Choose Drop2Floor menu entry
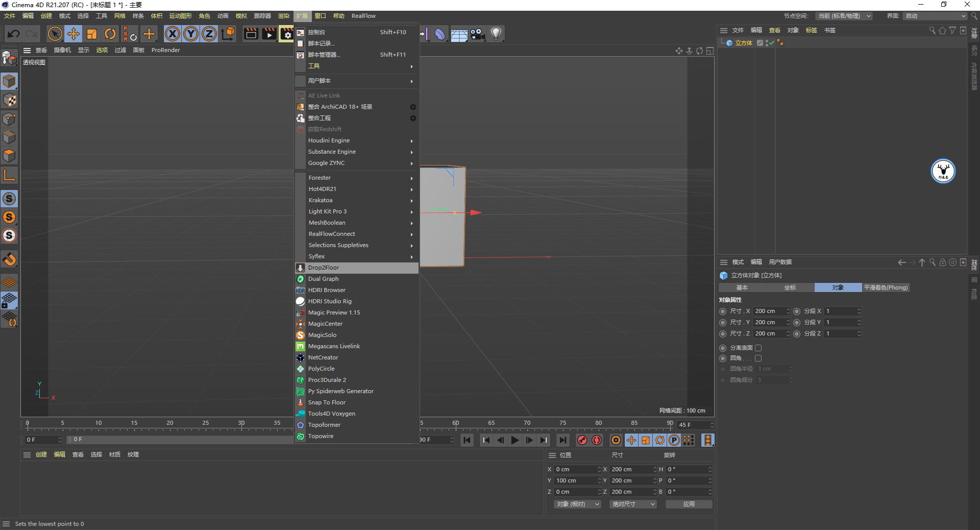The height and width of the screenshot is (530, 980). click(357, 268)
